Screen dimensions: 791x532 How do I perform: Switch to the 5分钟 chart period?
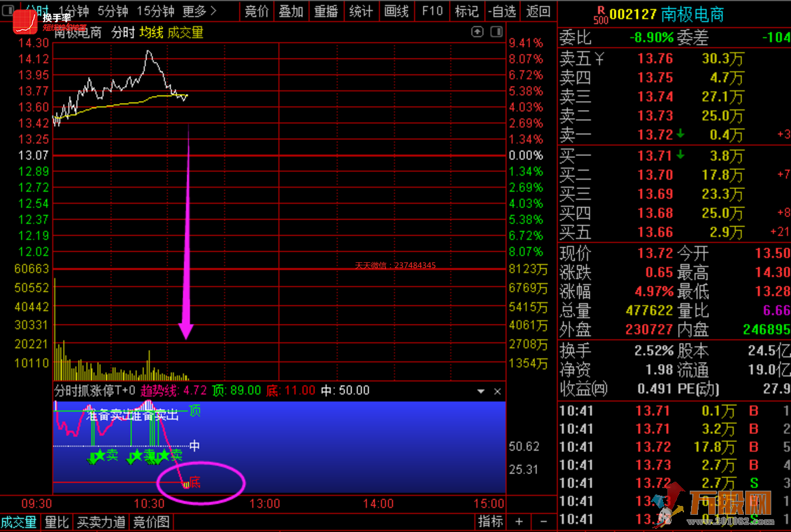[x=113, y=11]
